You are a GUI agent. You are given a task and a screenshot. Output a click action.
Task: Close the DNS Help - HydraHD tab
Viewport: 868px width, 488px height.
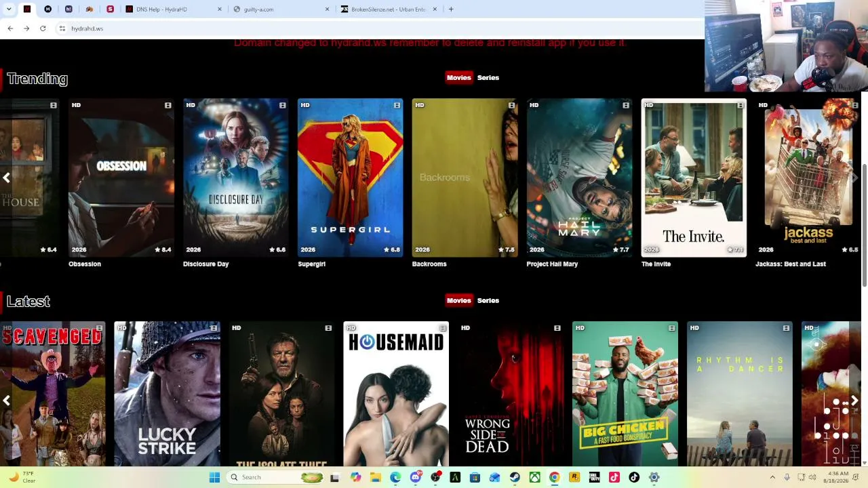220,9
